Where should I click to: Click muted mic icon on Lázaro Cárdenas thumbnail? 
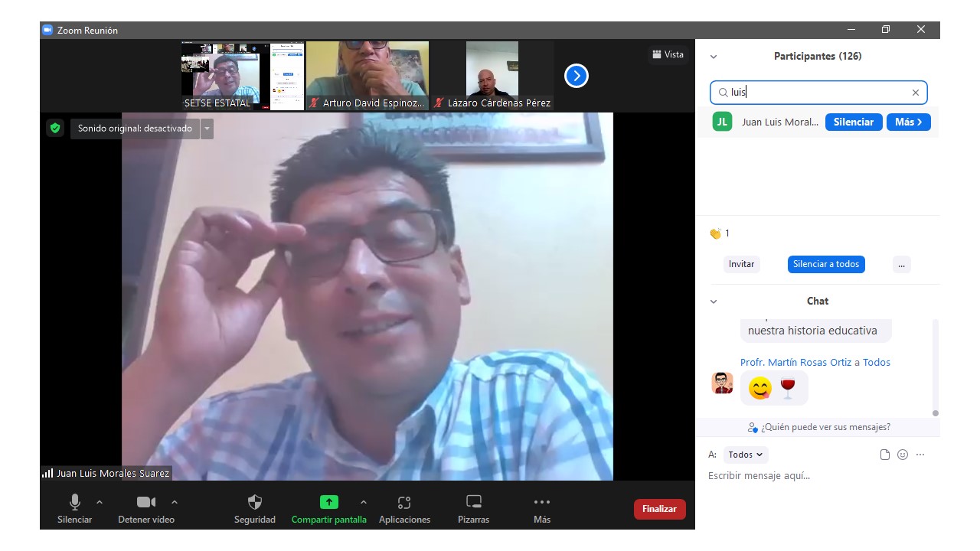(439, 103)
